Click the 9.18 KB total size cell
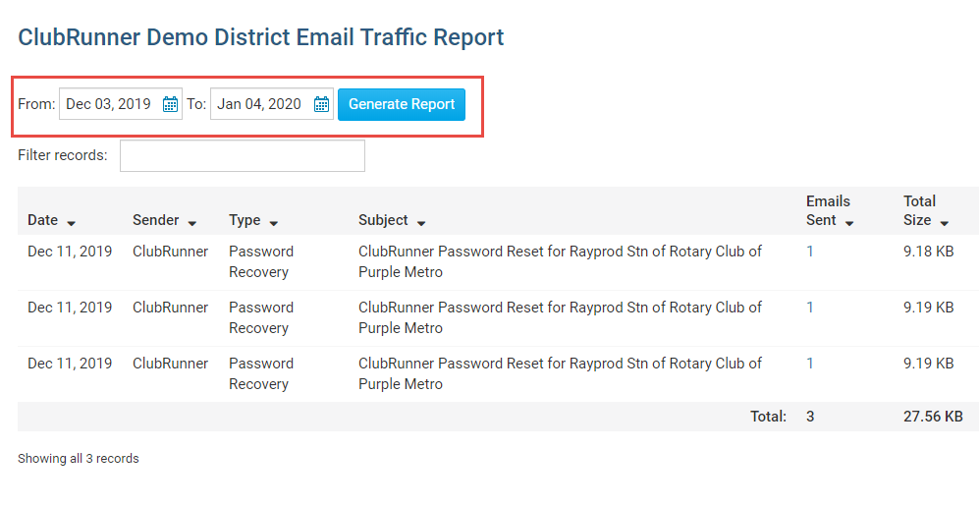The image size is (980, 506). click(928, 252)
